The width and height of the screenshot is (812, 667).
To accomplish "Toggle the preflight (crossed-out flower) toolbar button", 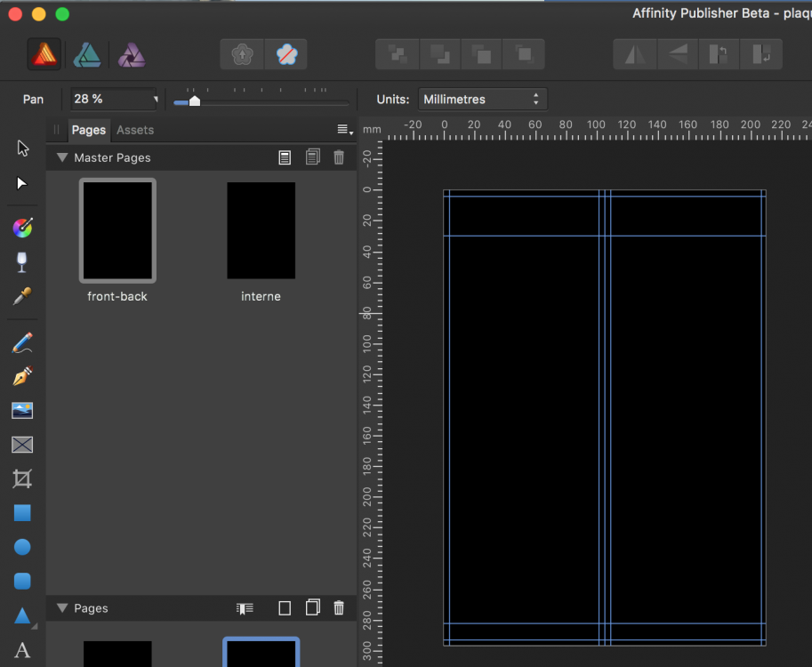I will (285, 55).
